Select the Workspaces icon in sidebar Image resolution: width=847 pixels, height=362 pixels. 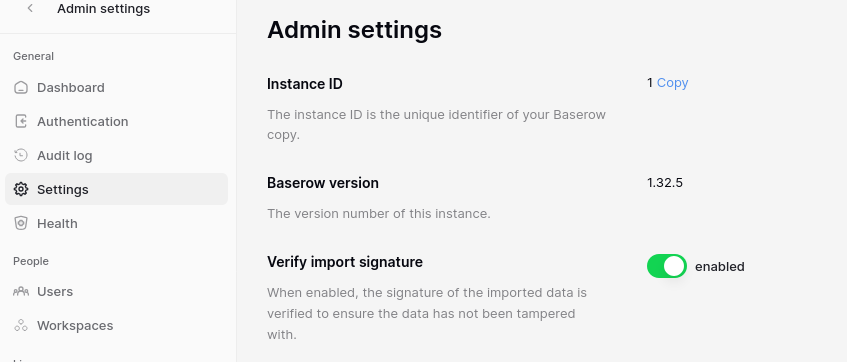[21, 325]
